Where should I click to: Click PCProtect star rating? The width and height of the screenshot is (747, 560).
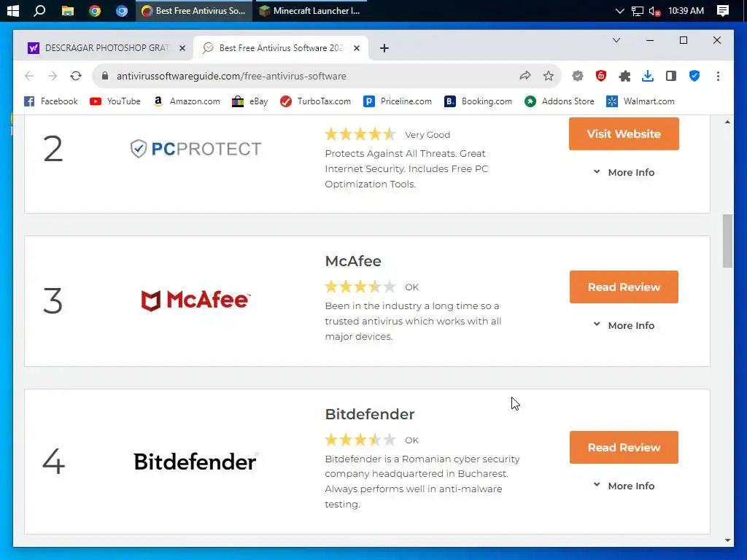360,134
